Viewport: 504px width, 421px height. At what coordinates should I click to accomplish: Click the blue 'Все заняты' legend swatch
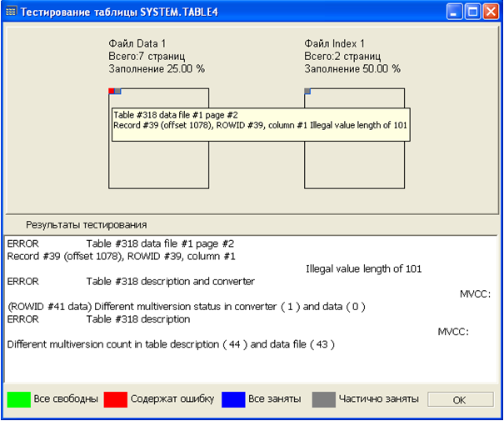pyautogui.click(x=233, y=399)
